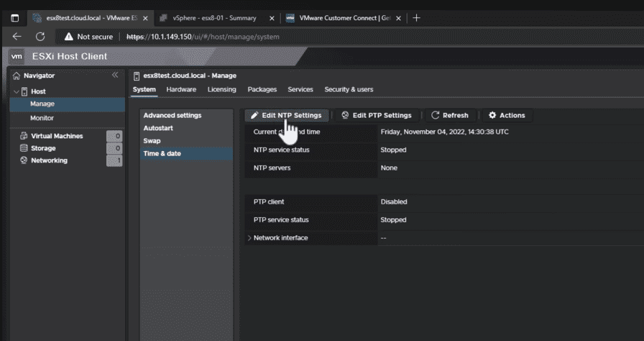Screen dimensions: 644x341
Task: Select the Storage icon in Navigator
Action: tap(24, 148)
